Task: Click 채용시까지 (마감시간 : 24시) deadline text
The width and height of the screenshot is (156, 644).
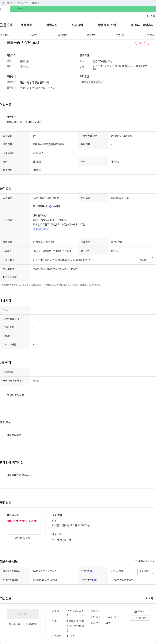Action: pos(22,521)
